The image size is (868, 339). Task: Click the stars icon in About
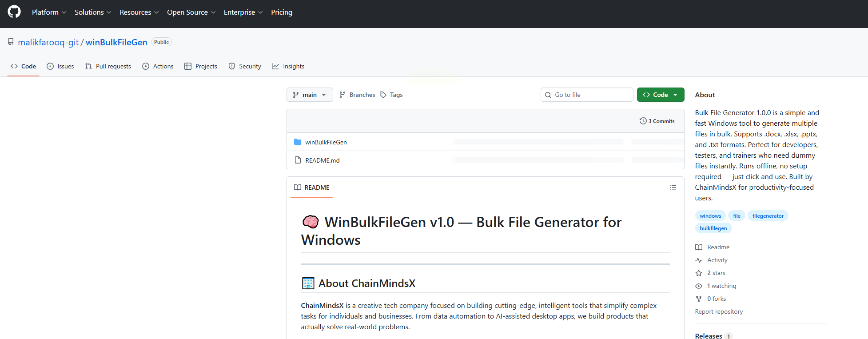pos(699,273)
